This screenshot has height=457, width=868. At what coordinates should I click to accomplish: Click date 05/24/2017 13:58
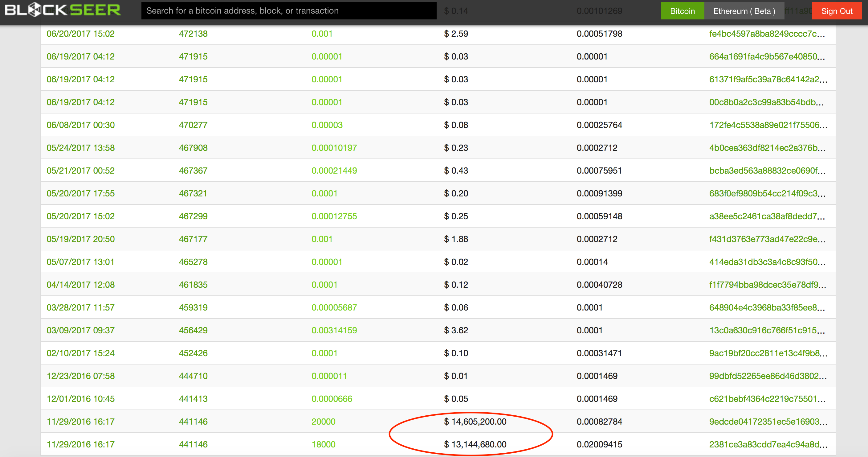80,148
